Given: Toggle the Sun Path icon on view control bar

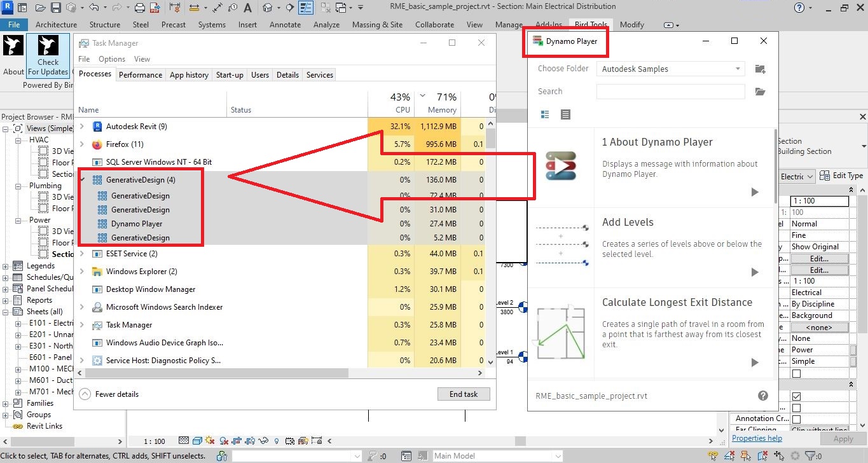Looking at the screenshot, I should point(210,440).
